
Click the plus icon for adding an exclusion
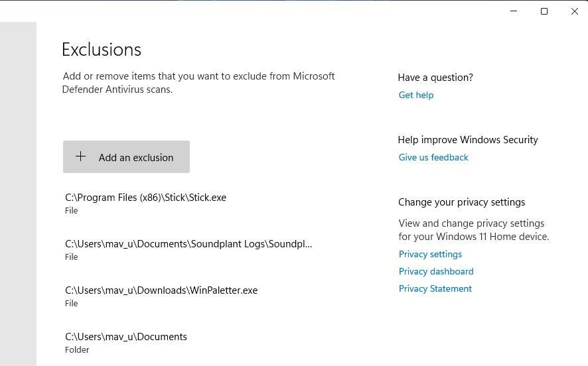(x=80, y=156)
